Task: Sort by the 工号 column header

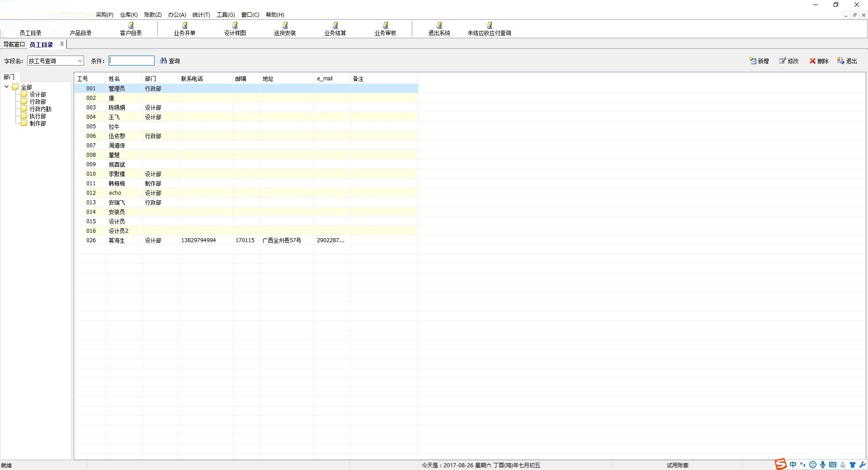Action: click(x=90, y=79)
